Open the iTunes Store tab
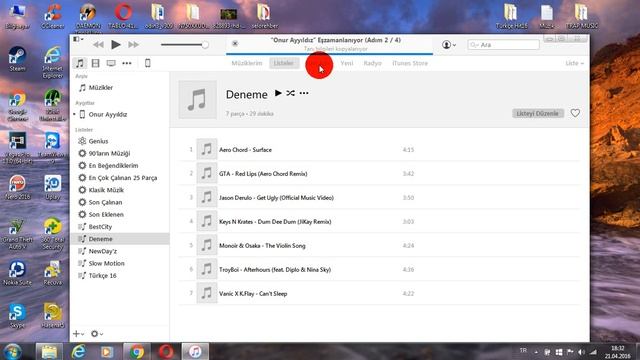 [410, 63]
